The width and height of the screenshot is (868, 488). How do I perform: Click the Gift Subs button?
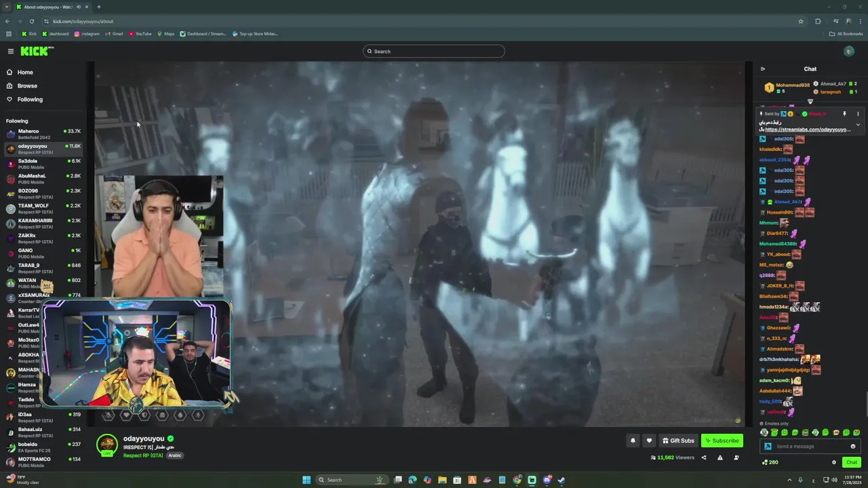coord(678,441)
